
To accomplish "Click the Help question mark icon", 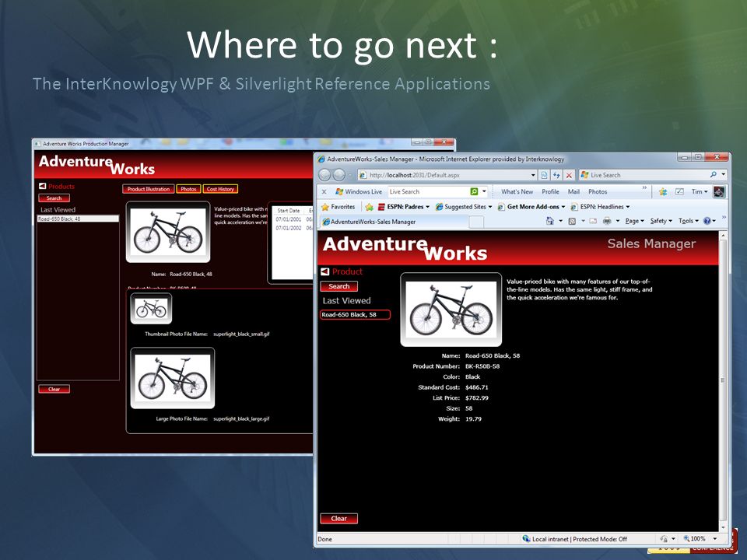I will 707,220.
